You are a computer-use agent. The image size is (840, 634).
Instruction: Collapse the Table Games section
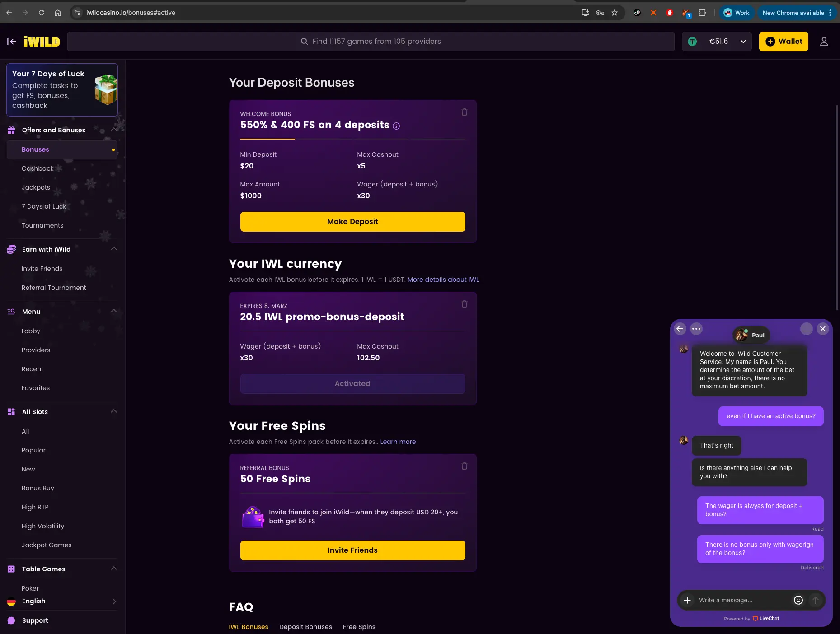[114, 569]
